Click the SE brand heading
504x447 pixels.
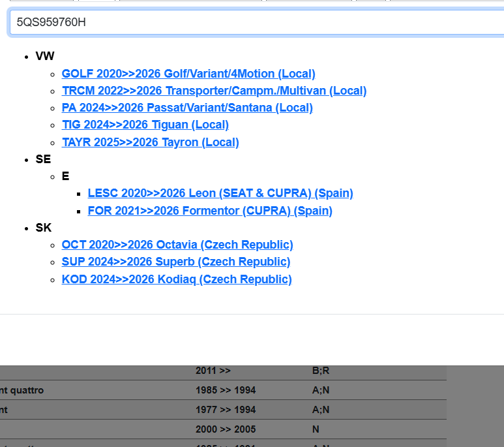tap(43, 159)
